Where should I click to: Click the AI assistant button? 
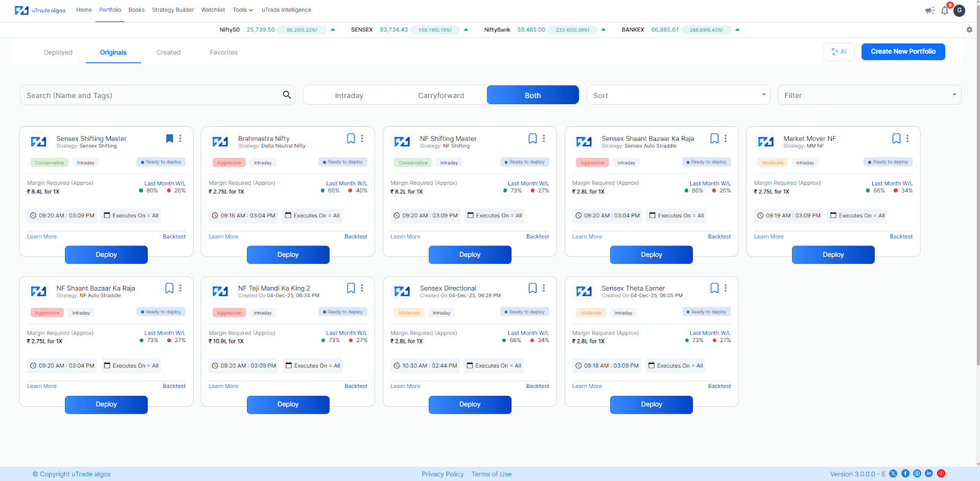click(839, 51)
